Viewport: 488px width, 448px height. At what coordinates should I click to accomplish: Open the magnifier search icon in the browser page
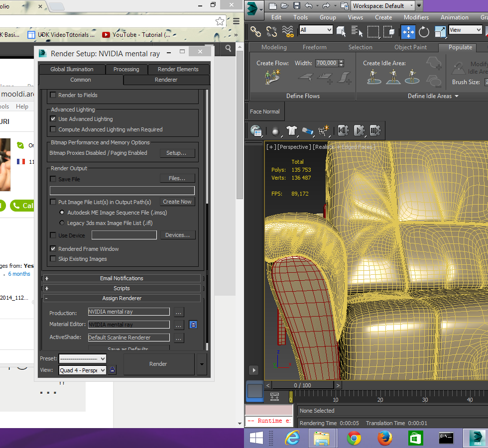228,48
